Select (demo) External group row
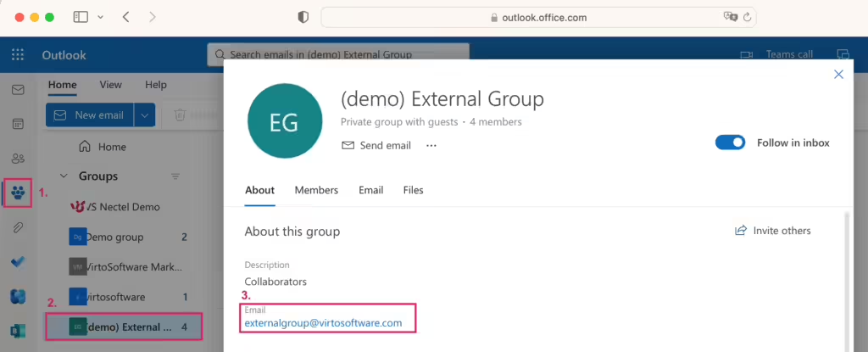The width and height of the screenshot is (868, 352). [124, 327]
